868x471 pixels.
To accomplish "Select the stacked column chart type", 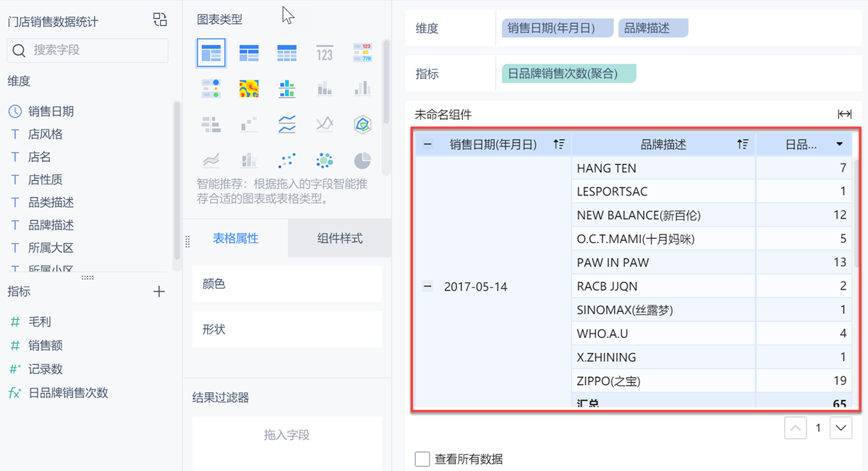I will tap(325, 88).
